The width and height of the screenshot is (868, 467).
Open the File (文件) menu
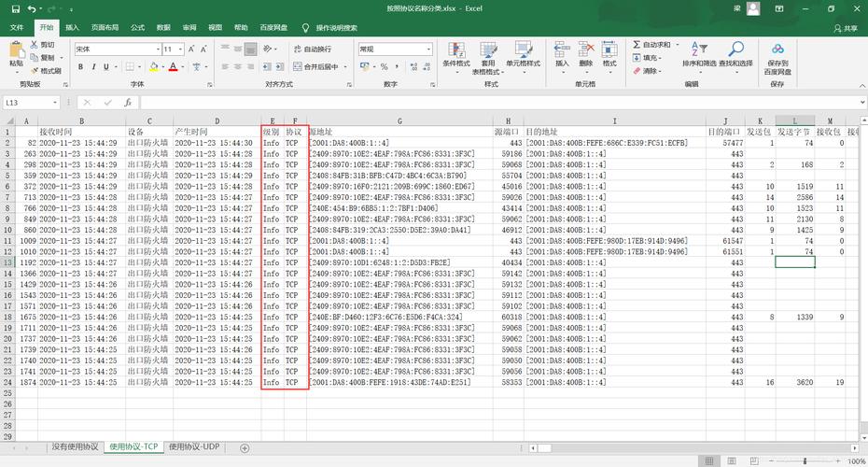point(17,27)
